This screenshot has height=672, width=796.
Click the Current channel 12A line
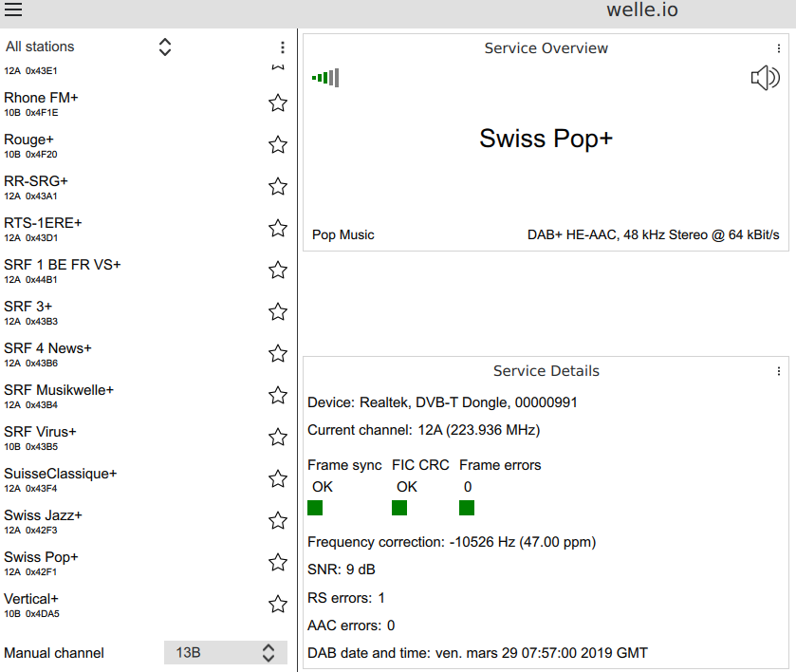pos(424,430)
